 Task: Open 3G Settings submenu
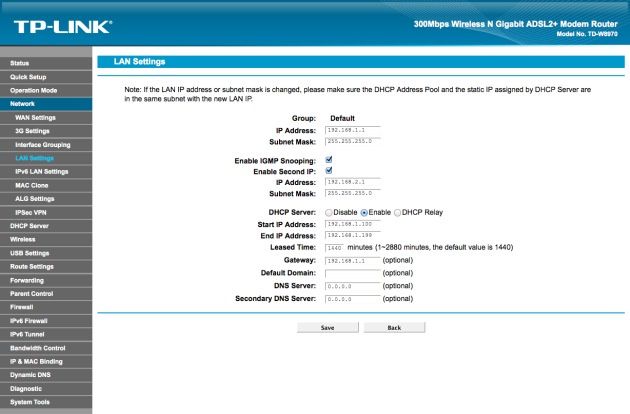pyautogui.click(x=46, y=131)
